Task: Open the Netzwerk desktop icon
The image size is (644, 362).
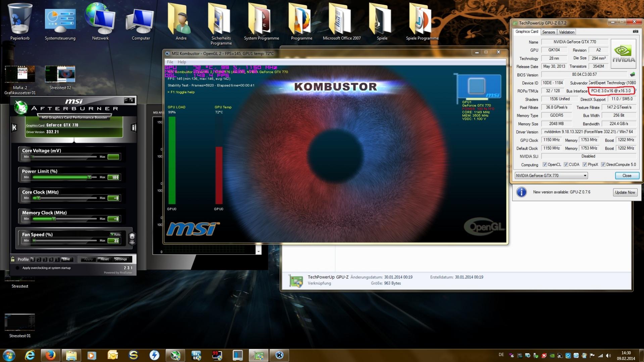Action: (100, 22)
